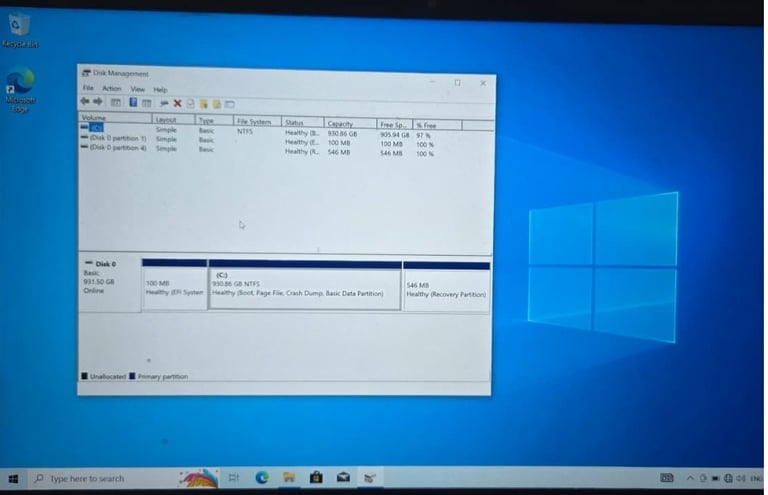
Task: Click the last toolbar icon after the folders
Action: 229,104
